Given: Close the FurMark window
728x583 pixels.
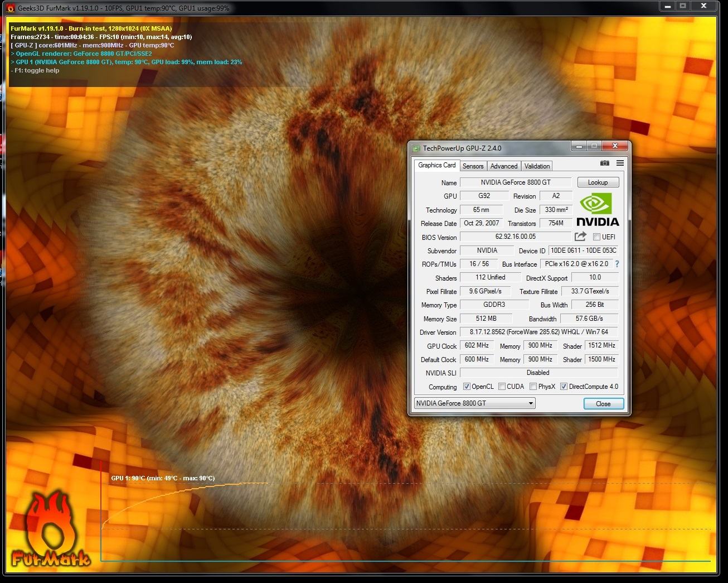Looking at the screenshot, I should (x=705, y=6).
